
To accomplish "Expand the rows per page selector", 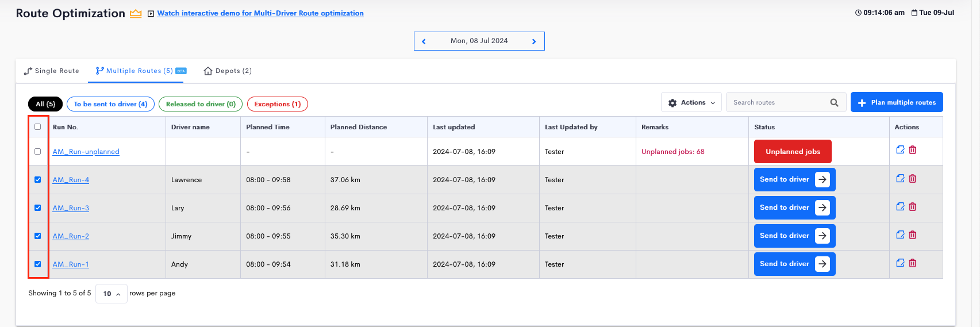I will tap(112, 294).
